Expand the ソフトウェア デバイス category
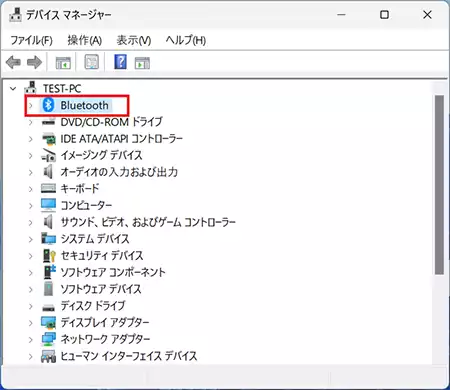This screenshot has width=450, height=390. pos(31,289)
